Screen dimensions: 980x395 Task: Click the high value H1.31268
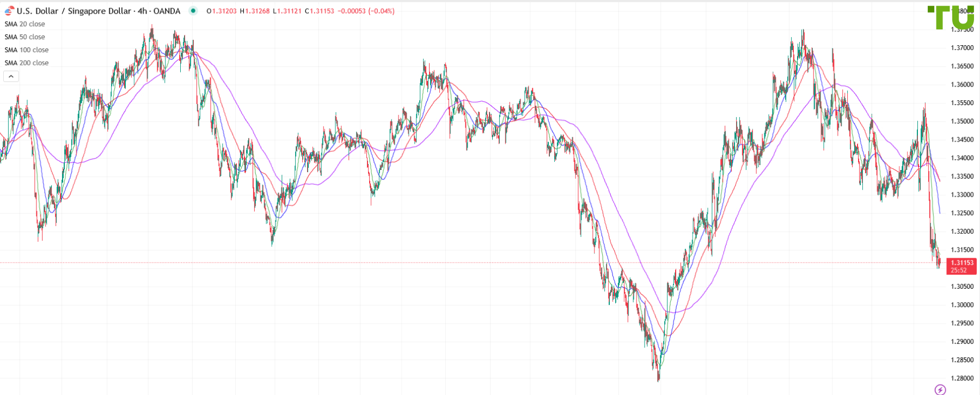[x=255, y=11]
